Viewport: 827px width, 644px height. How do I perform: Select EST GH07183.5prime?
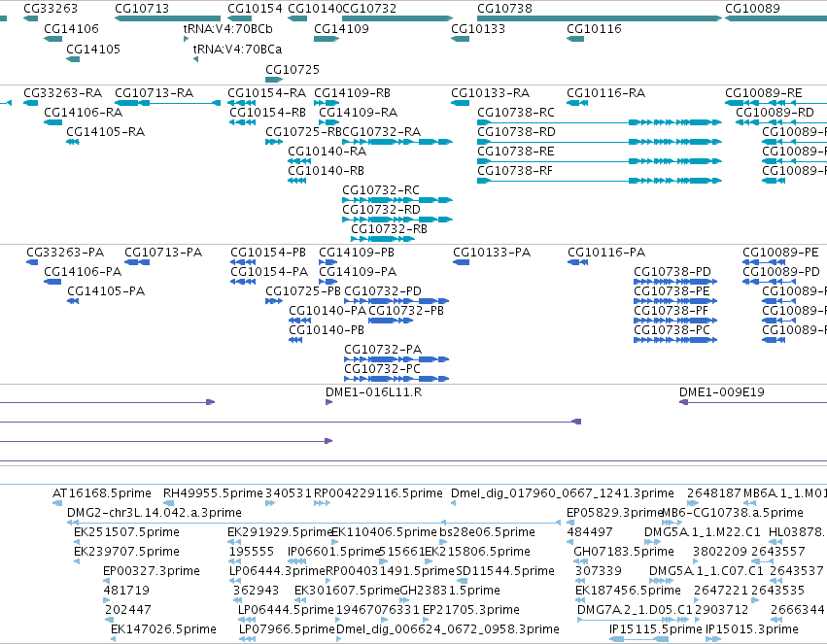coord(624,552)
